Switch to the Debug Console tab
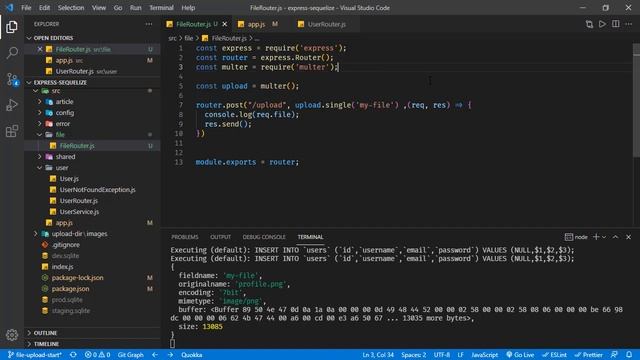Screen dimensions: 640x360 (x=264, y=237)
